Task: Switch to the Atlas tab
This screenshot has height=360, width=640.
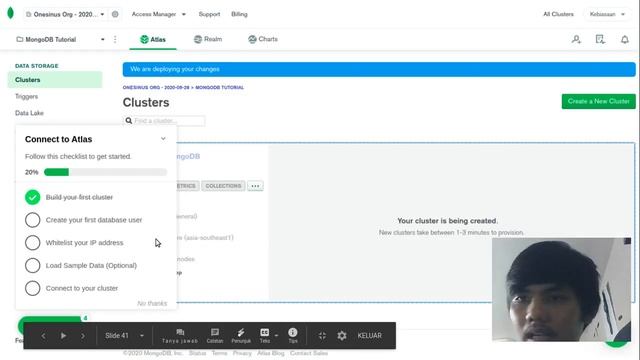Action: (153, 40)
